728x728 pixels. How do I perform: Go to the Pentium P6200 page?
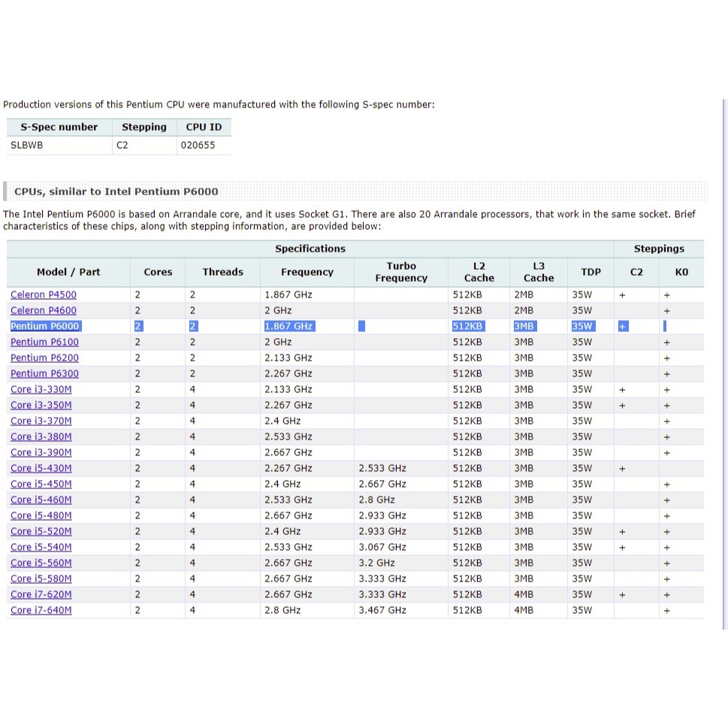pos(44,358)
